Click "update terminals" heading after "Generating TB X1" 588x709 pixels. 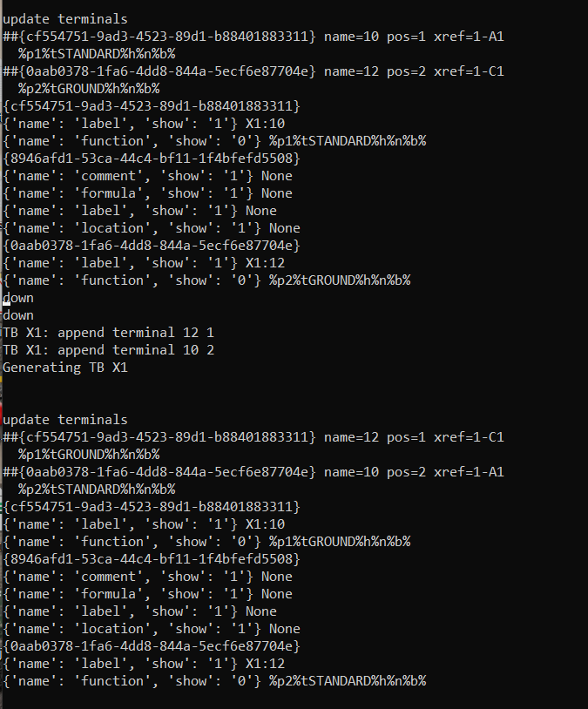coord(65,420)
